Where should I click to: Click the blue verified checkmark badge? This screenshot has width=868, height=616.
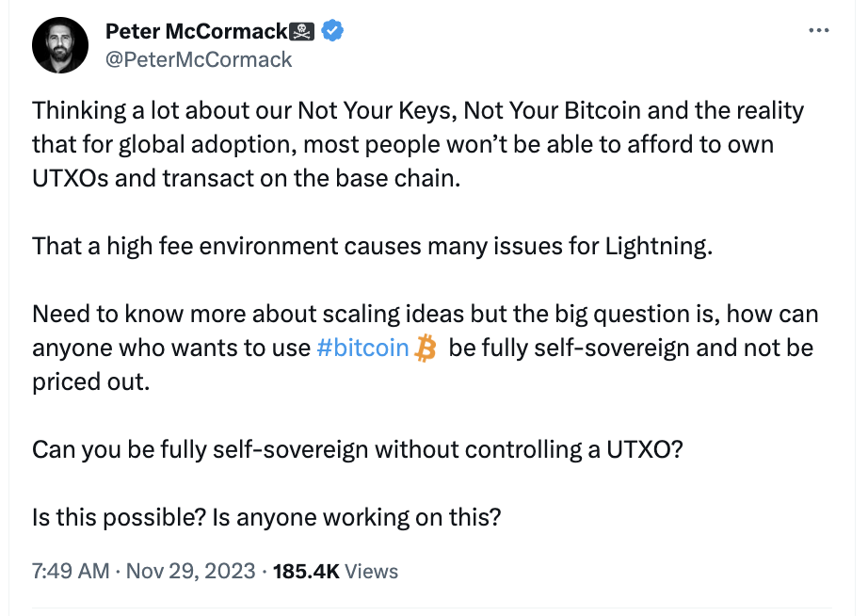pyautogui.click(x=332, y=31)
